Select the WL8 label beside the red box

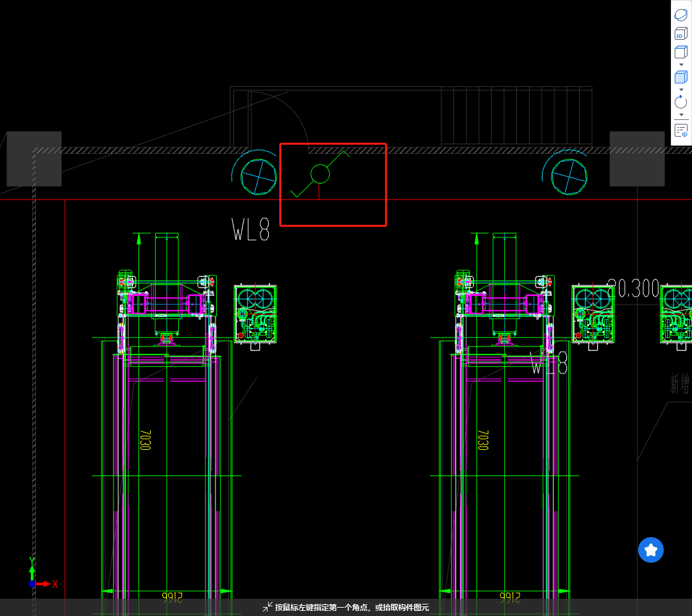click(x=251, y=230)
